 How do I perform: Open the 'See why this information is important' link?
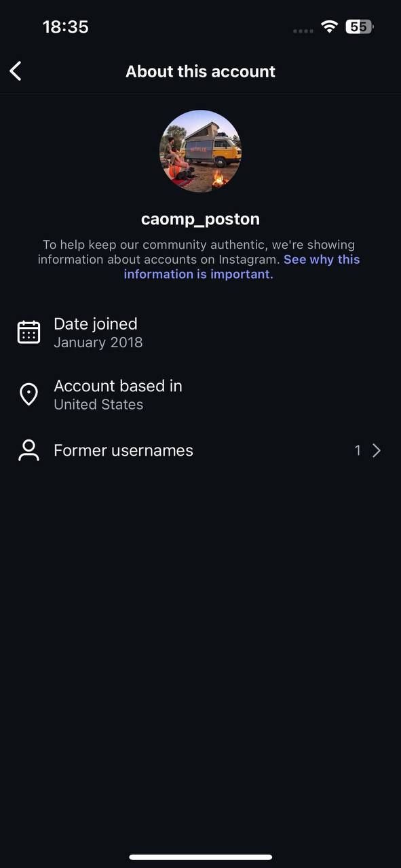click(242, 267)
